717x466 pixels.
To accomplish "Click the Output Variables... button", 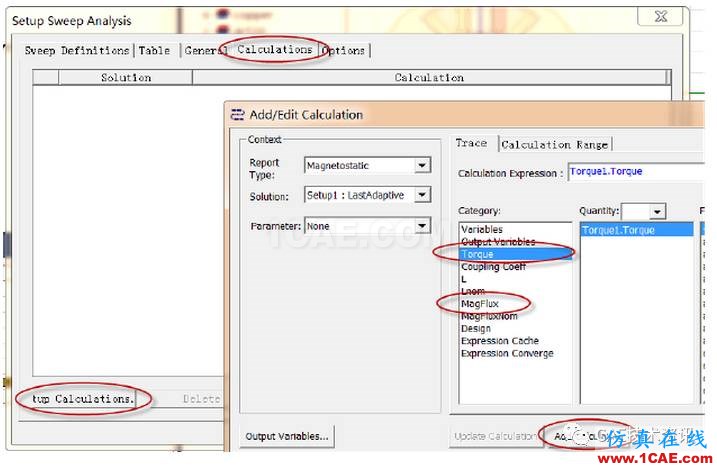I will [287, 436].
